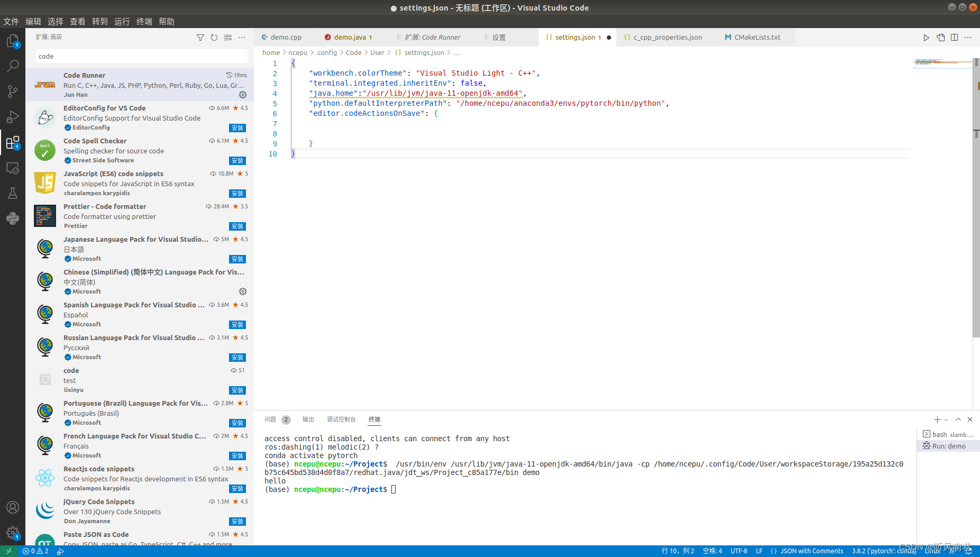980x557 pixels.
Task: Change indentation setting 空格: 4
Action: [x=712, y=551]
